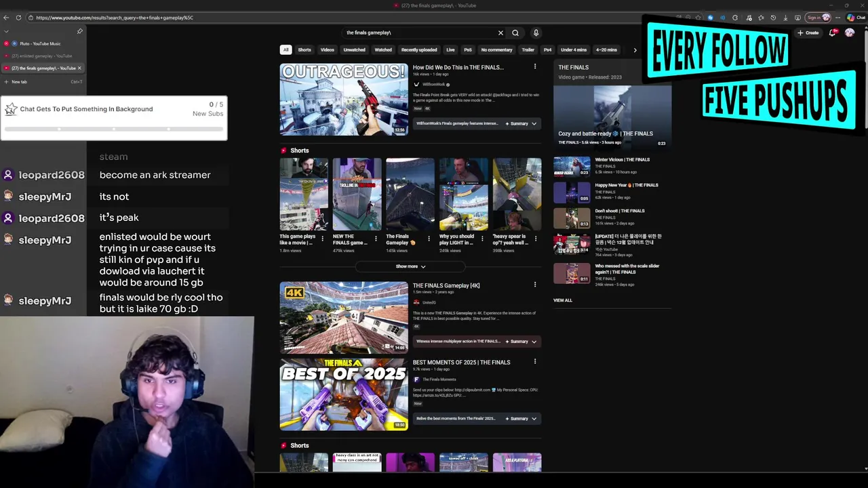Expand Show more shorts
The height and width of the screenshot is (488, 868).
coord(410,266)
